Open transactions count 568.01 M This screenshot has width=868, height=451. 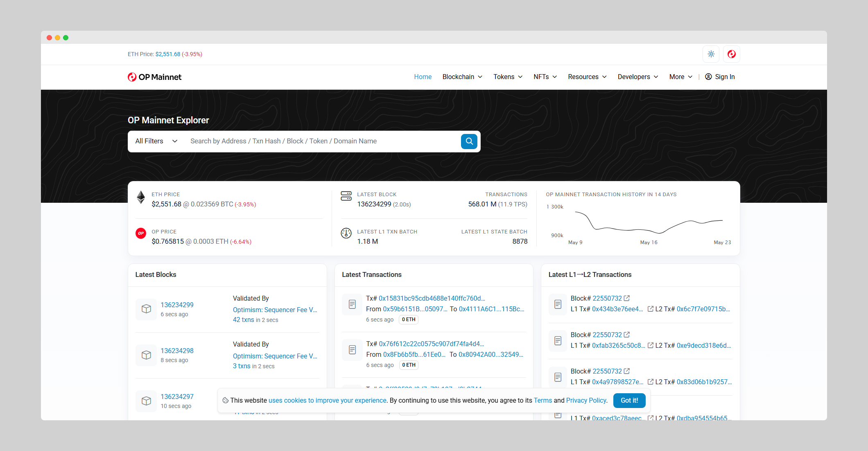[x=482, y=204]
